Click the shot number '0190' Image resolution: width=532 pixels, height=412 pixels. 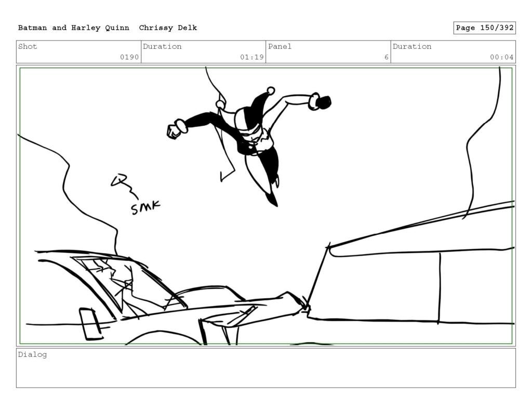coord(129,57)
